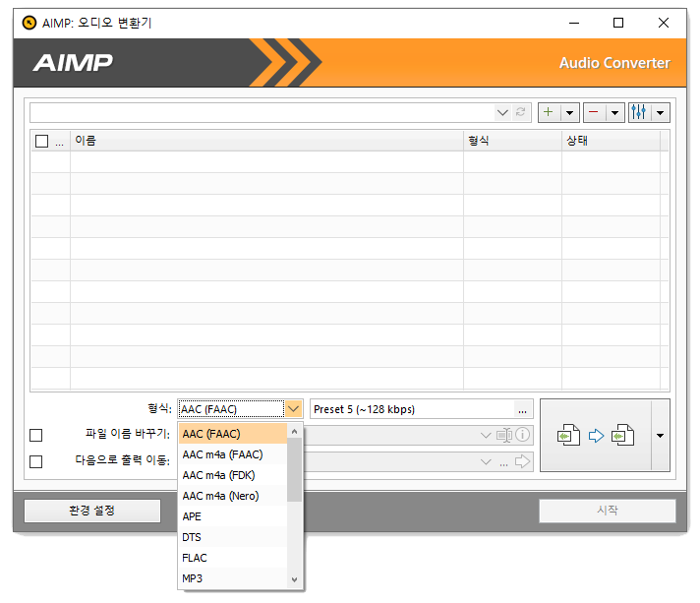Image resolution: width=700 pixels, height=603 pixels.
Task: Click the red minus remove files icon
Action: click(x=594, y=112)
